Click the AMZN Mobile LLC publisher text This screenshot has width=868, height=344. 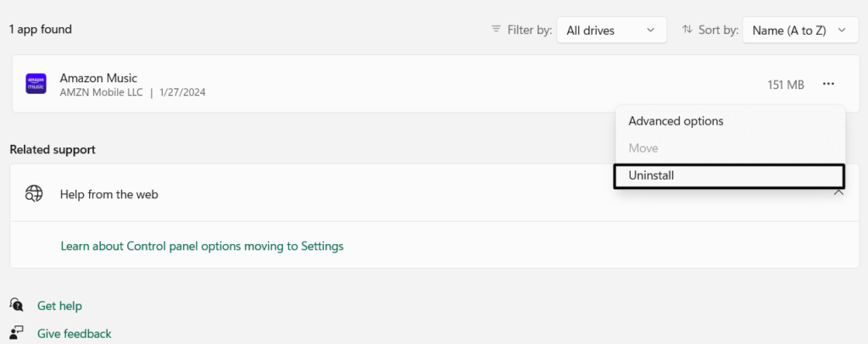tap(101, 92)
